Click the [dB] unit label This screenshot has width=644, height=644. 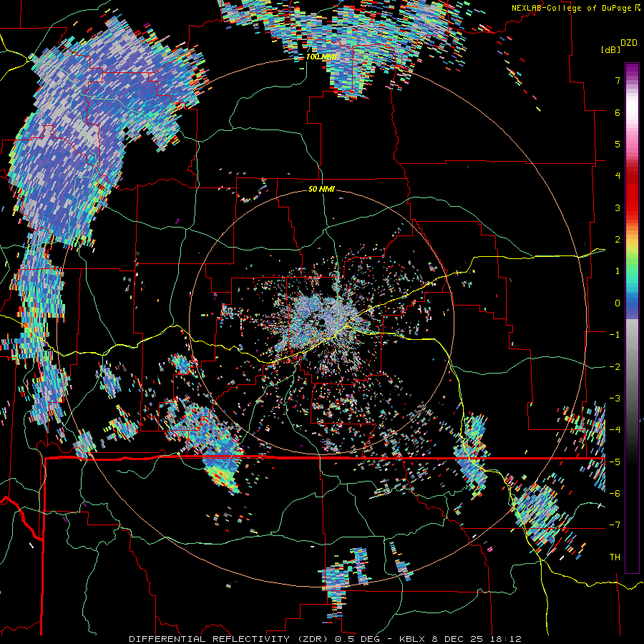pos(611,49)
